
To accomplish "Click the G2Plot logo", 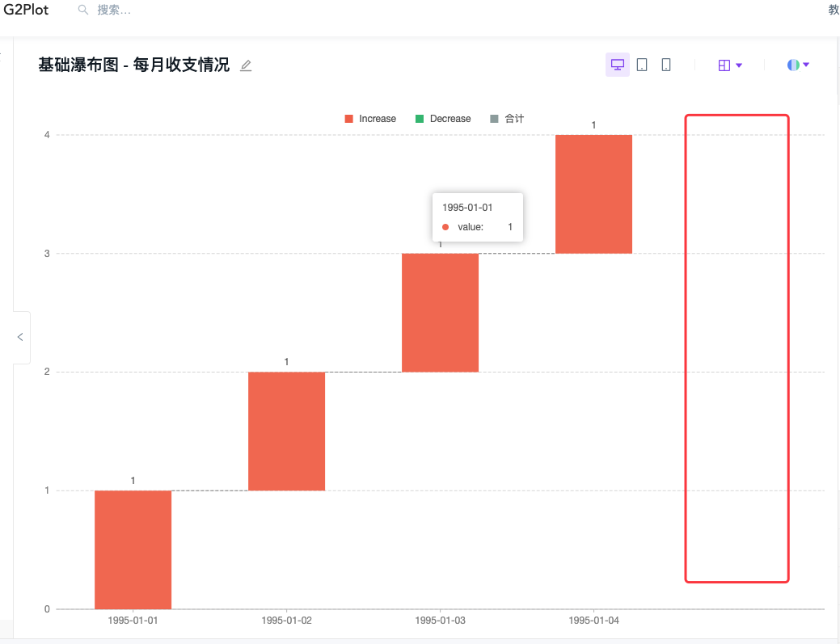I will (x=25, y=10).
